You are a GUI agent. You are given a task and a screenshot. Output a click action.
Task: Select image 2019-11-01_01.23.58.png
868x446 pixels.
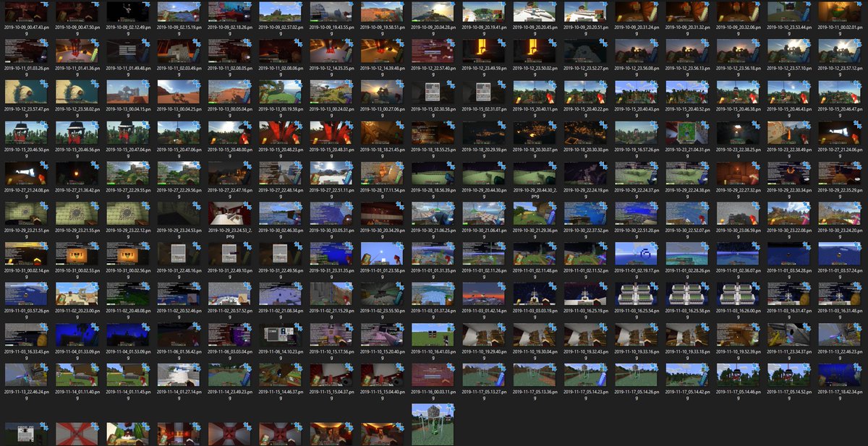[x=381, y=254]
